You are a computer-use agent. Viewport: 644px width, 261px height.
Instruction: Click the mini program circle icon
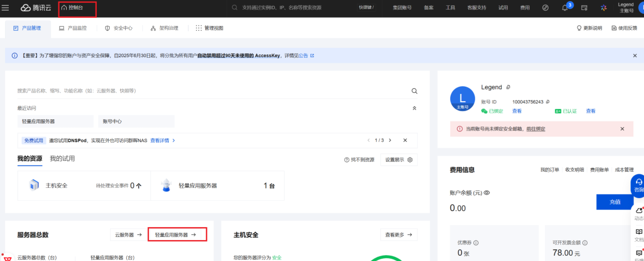coord(545,8)
